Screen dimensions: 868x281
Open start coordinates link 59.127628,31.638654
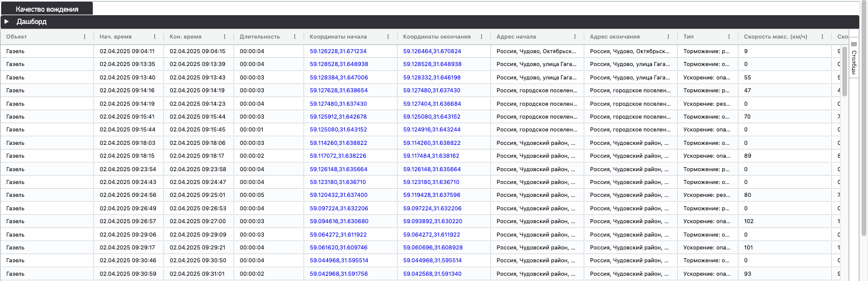(x=339, y=90)
